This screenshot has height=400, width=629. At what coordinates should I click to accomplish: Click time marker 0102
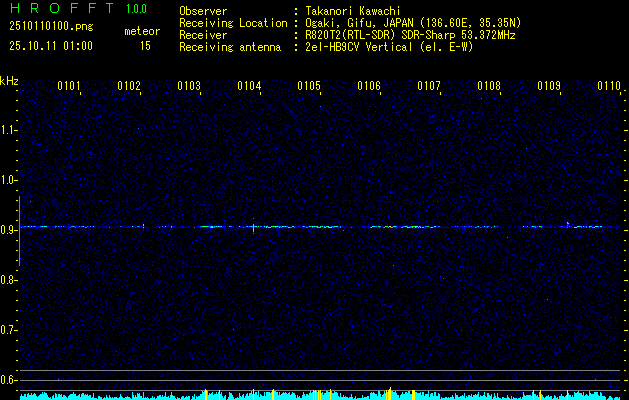pyautogui.click(x=129, y=86)
